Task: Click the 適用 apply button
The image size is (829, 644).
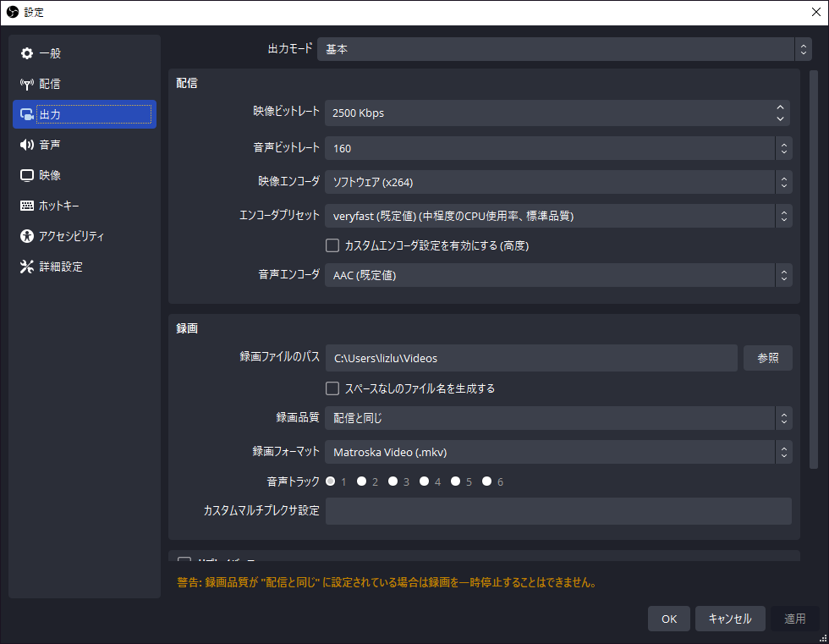Action: coord(794,619)
